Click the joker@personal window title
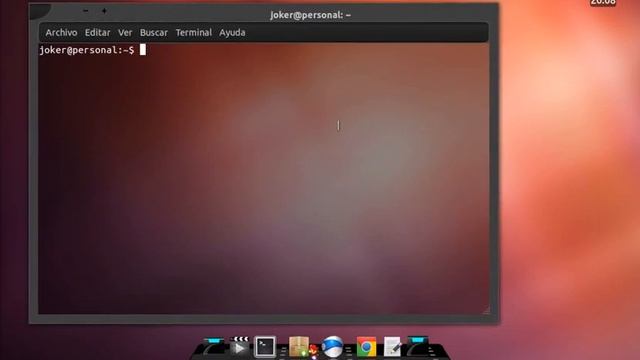Image resolution: width=640 pixels, height=360 pixels. (x=310, y=15)
